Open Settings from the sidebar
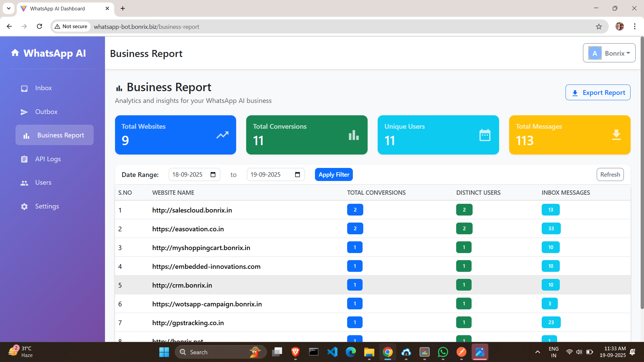This screenshot has height=362, width=644. (x=47, y=206)
